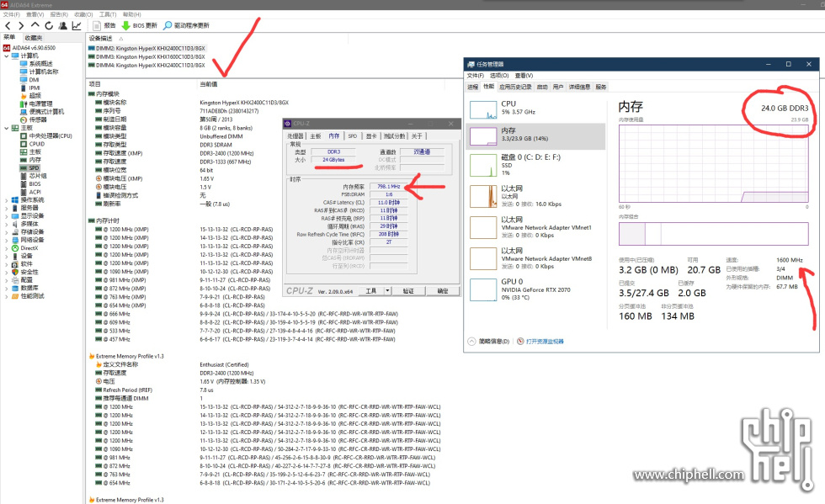Click the AIDA64 up-level arrow icon

pyautogui.click(x=35, y=24)
